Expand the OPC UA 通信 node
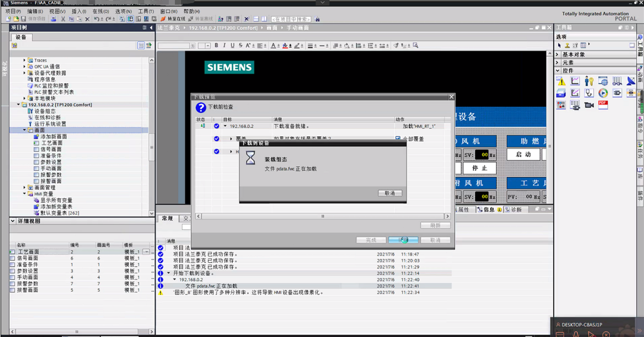The height and width of the screenshot is (337, 644). click(x=24, y=67)
